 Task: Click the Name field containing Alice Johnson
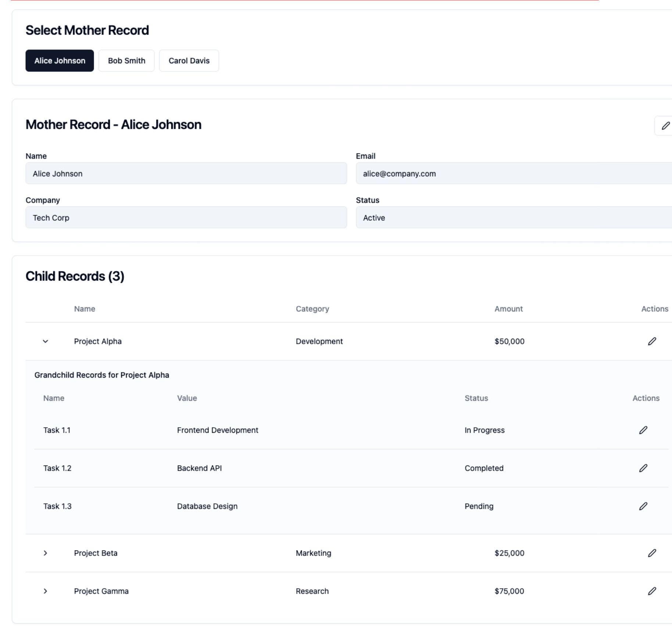(186, 174)
